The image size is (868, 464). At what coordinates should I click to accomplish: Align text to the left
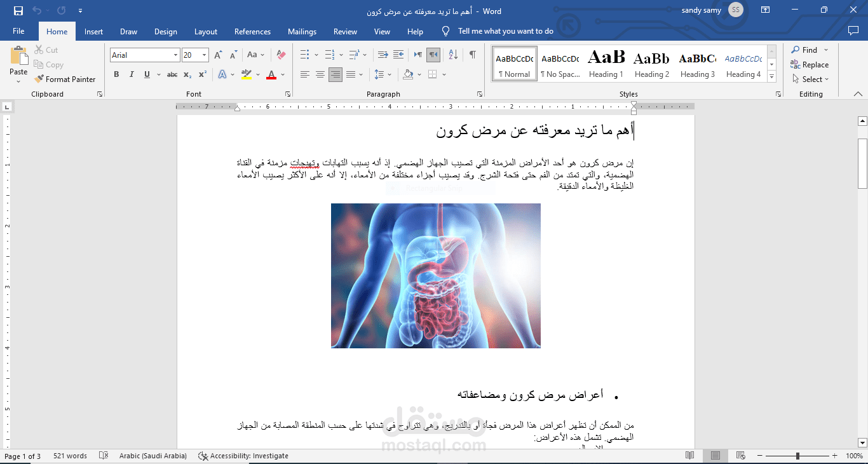tap(305, 74)
